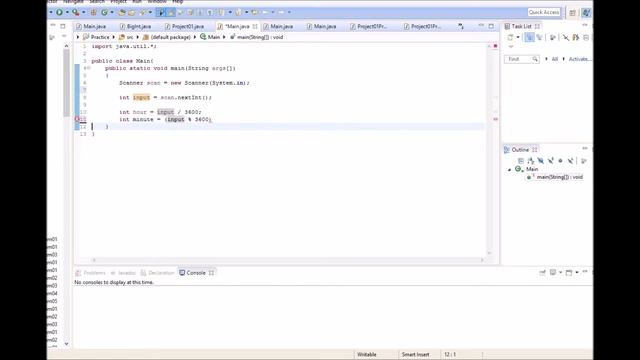
Task: Open the New Task dropdown arrow
Action: click(518, 38)
